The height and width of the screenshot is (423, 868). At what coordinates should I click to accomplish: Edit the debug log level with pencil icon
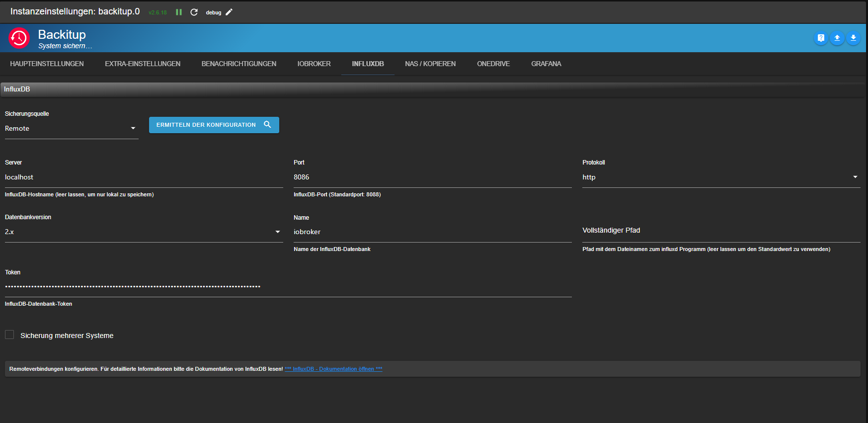(229, 12)
